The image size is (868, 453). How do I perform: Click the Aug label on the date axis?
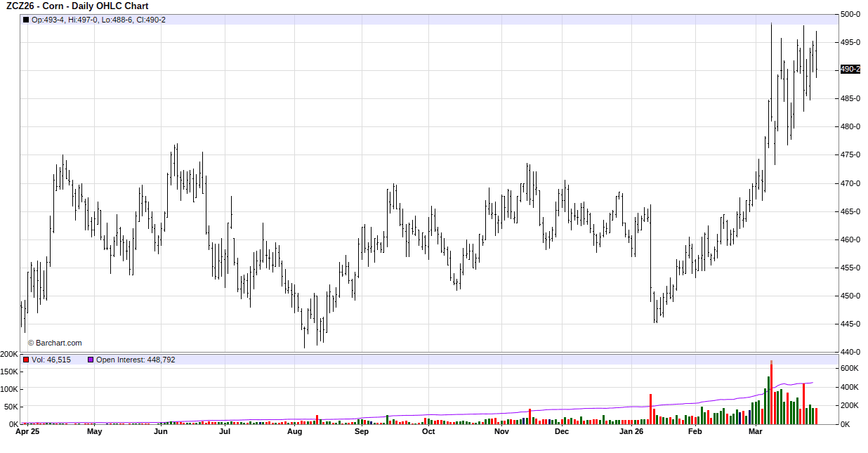[x=294, y=432]
